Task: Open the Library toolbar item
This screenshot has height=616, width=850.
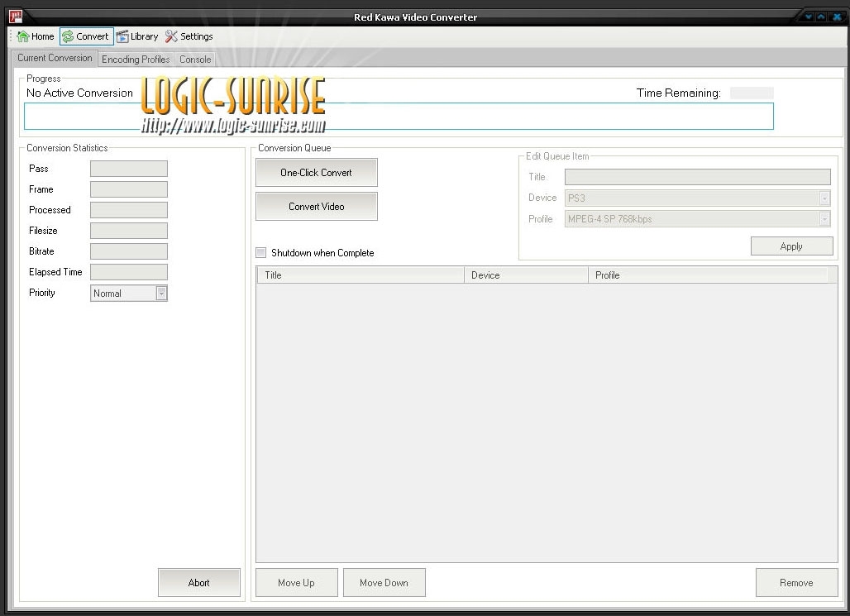Action: point(137,36)
